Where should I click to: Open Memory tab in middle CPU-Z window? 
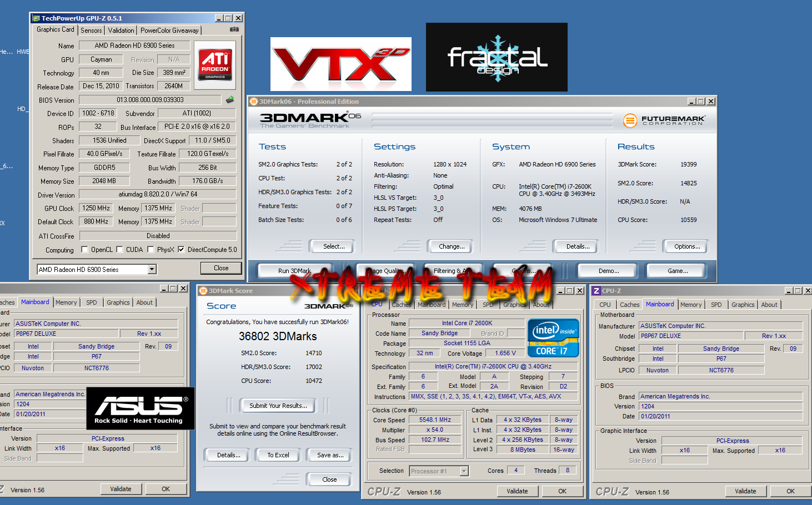tap(463, 305)
